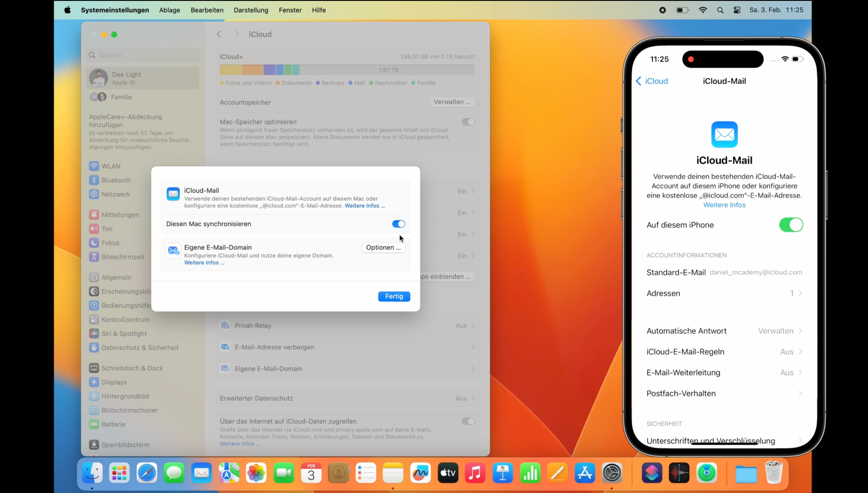
Task: Open Maps app from the Dock
Action: pyautogui.click(x=229, y=473)
